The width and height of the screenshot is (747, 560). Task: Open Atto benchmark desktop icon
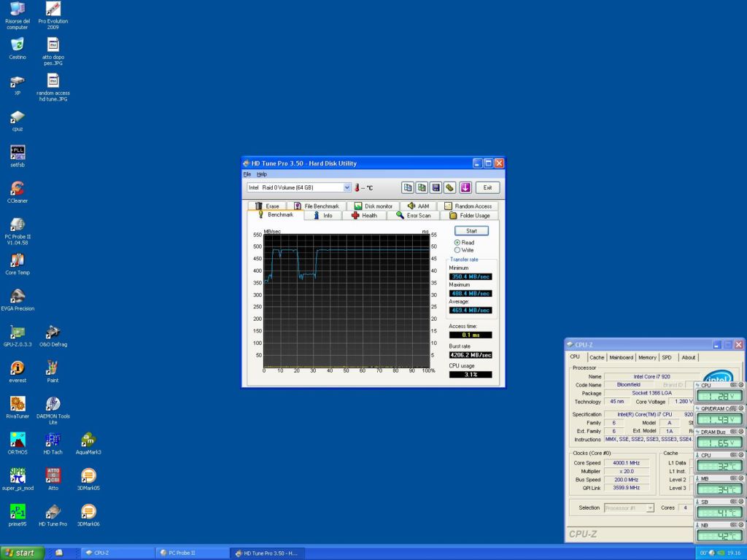click(x=53, y=479)
